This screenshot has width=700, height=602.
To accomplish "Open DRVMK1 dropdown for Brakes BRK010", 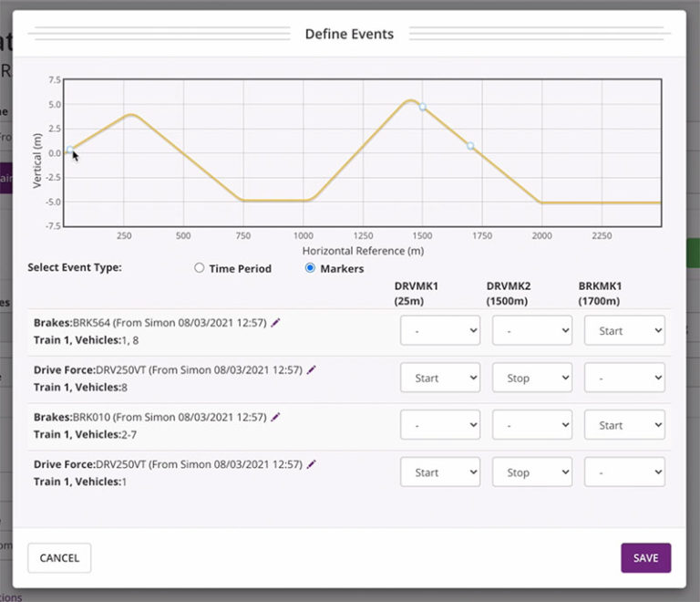I will [x=439, y=425].
